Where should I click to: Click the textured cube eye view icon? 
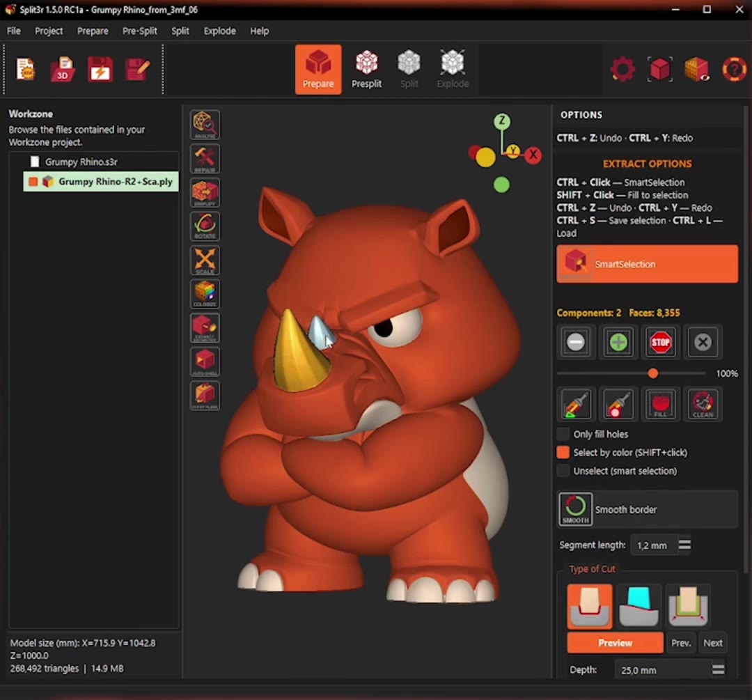[697, 69]
